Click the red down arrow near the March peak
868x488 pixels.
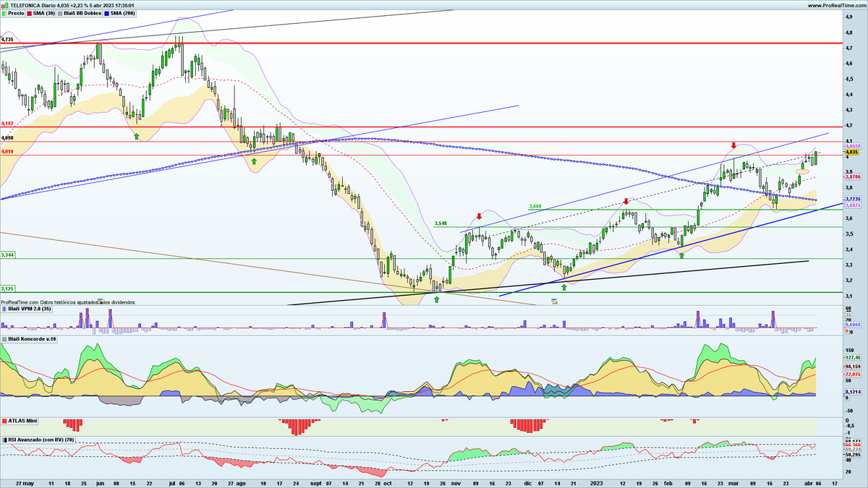pos(733,145)
